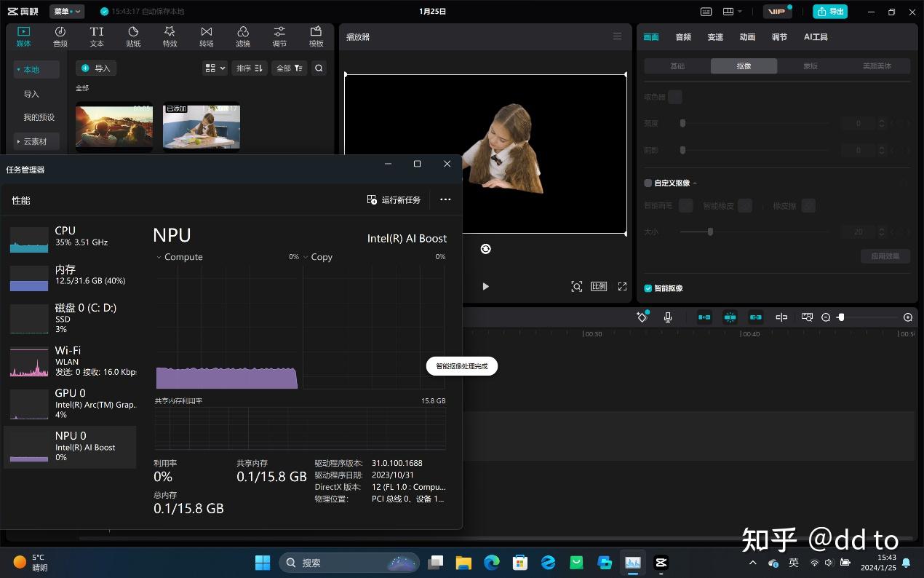Switch to the 蒙版 mask tab

[810, 66]
